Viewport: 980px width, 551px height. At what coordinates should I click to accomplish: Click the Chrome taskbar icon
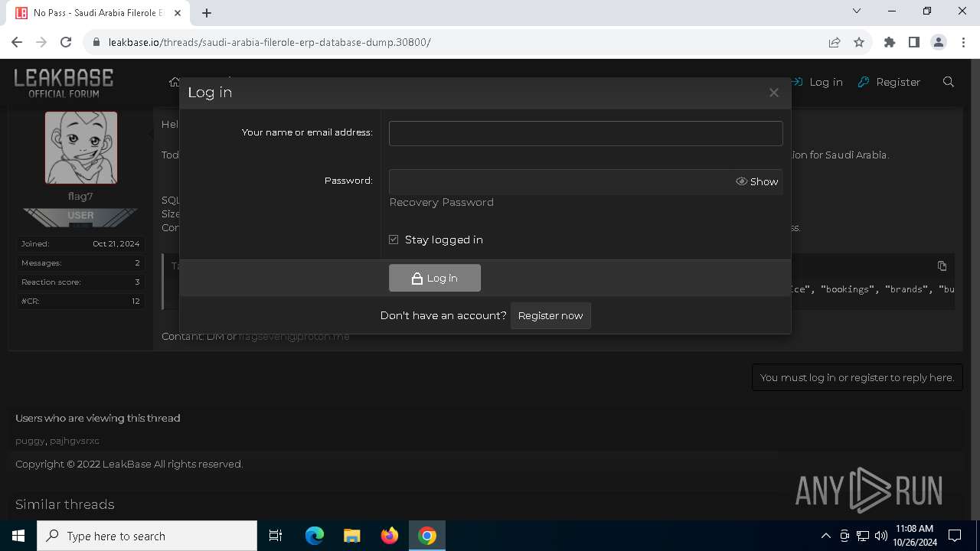pos(427,536)
